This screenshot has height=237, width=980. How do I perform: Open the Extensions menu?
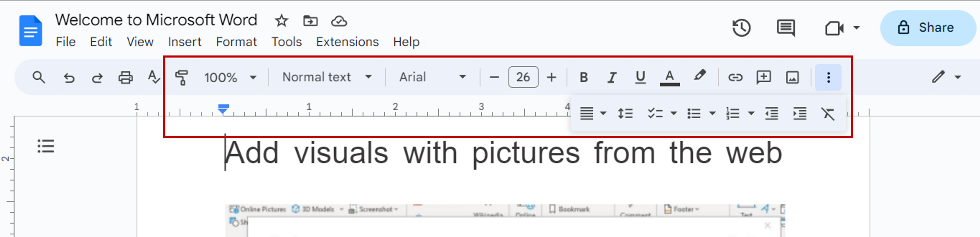click(347, 42)
